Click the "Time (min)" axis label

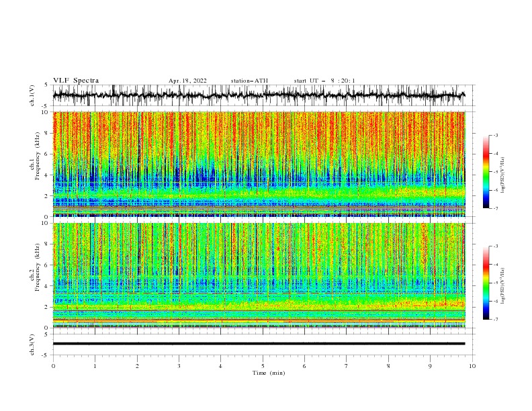269,373
